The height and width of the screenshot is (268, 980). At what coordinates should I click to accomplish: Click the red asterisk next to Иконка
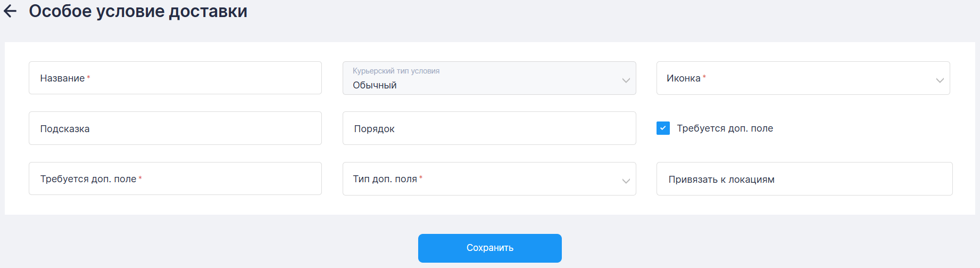[x=704, y=77]
